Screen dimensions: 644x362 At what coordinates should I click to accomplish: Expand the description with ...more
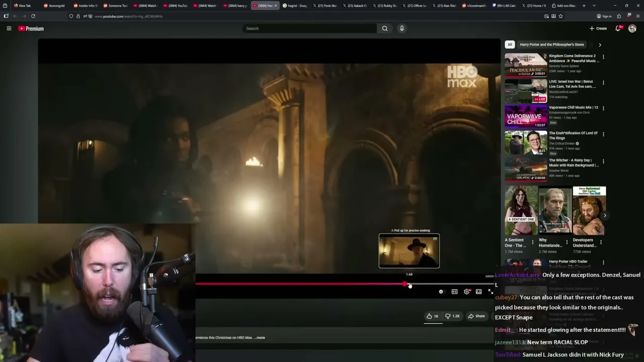click(260, 338)
